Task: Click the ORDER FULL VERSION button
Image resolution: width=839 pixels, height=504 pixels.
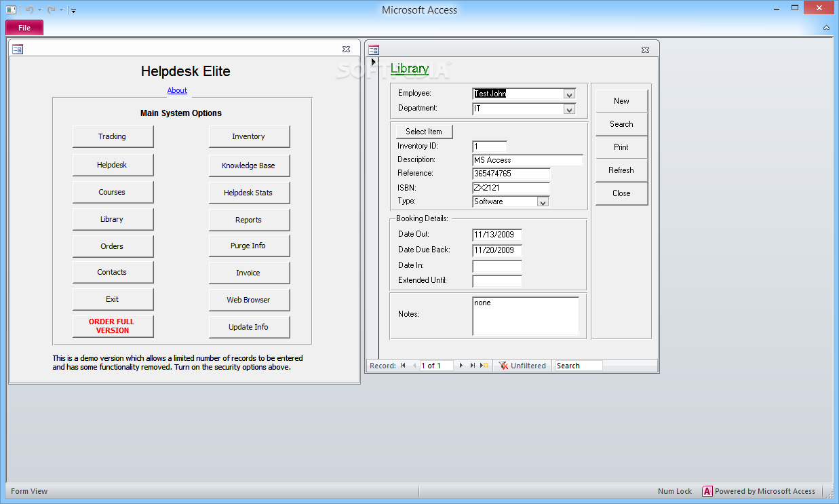Action: coord(113,326)
